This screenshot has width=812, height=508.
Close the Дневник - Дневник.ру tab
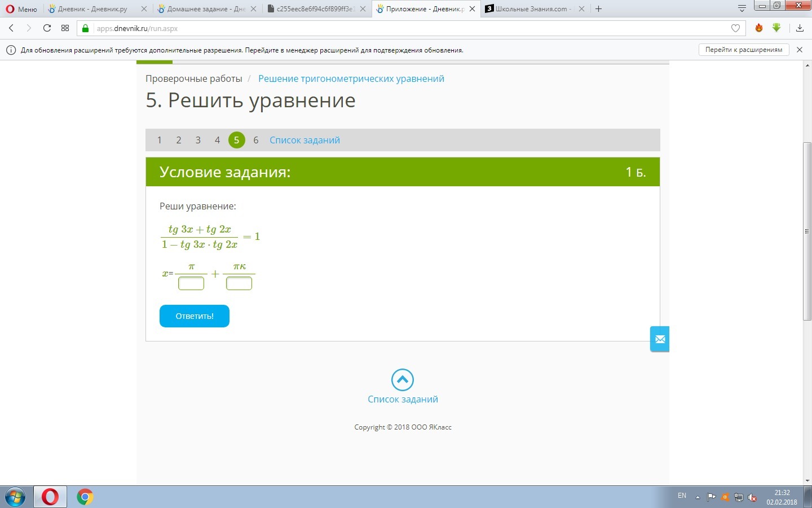pyautogui.click(x=144, y=9)
